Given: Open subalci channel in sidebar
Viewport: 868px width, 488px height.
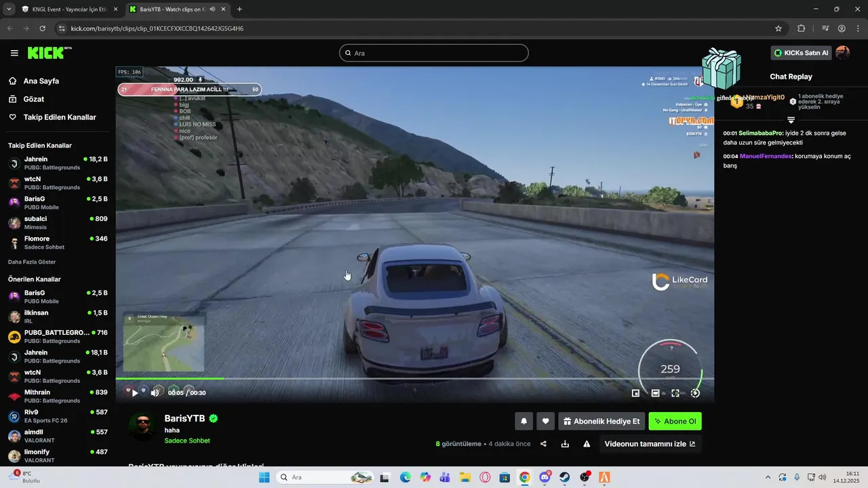Looking at the screenshot, I should pos(58,222).
